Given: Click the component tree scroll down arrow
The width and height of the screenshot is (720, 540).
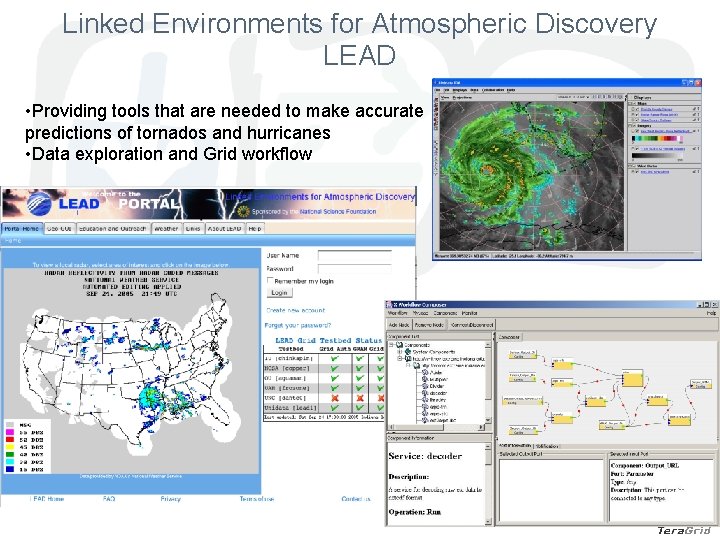Looking at the screenshot, I should [488, 421].
